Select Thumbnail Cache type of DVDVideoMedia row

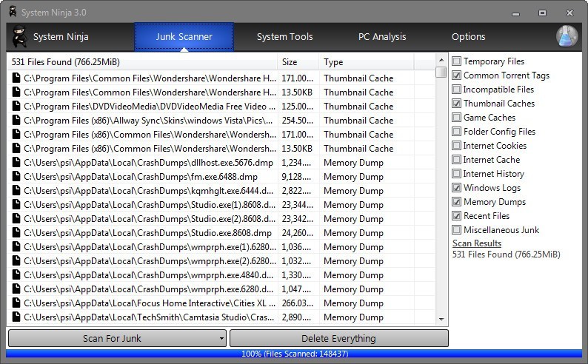tap(358, 107)
